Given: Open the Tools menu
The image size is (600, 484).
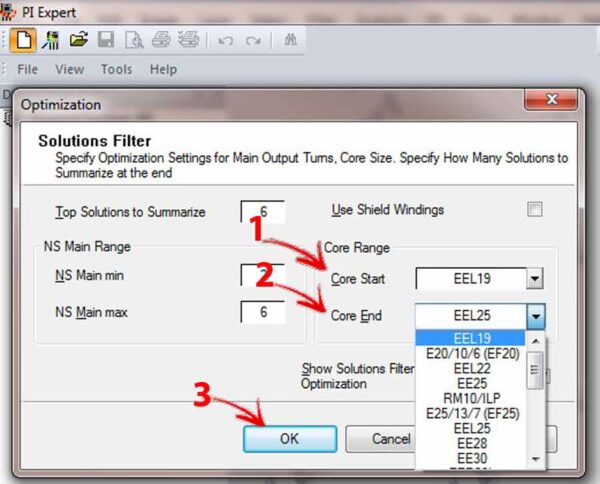Looking at the screenshot, I should point(116,69).
